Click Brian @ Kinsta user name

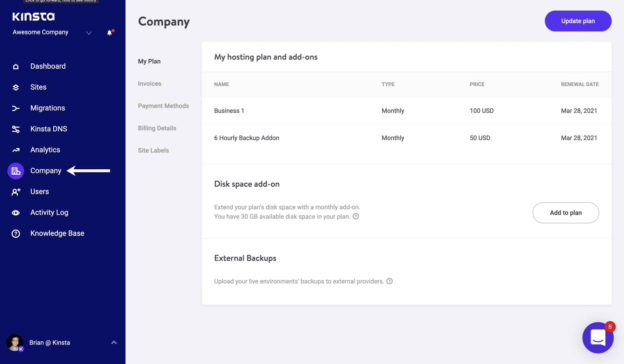[x=50, y=342]
